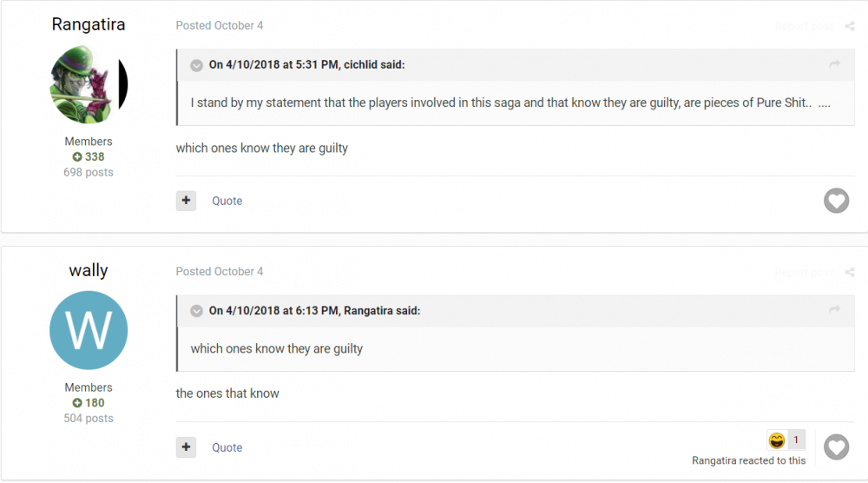Click Rangatira's green 338 reputation badge
868x483 pixels.
coord(89,157)
